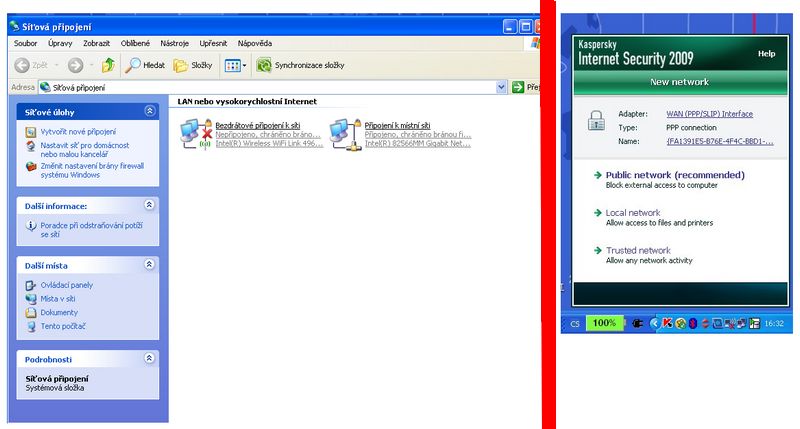Collapse the tray with the arrow button
Image resolution: width=800 pixels, height=429 pixels.
(655, 323)
